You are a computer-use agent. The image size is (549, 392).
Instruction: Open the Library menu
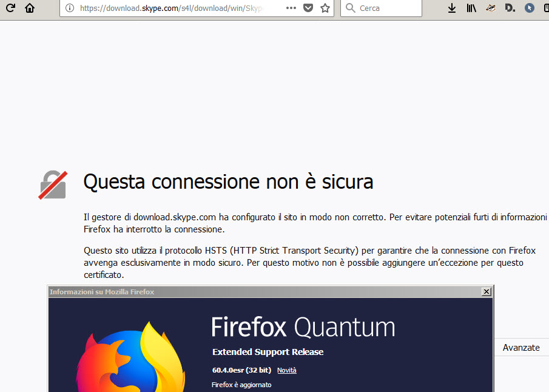[x=471, y=8]
